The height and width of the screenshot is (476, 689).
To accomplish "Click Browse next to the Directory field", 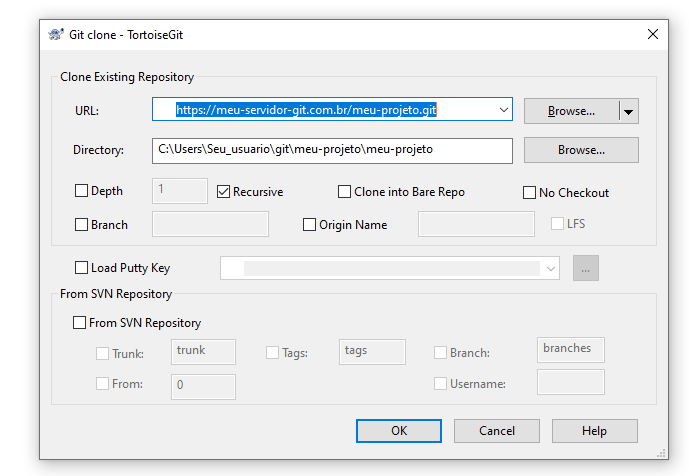I will click(581, 150).
